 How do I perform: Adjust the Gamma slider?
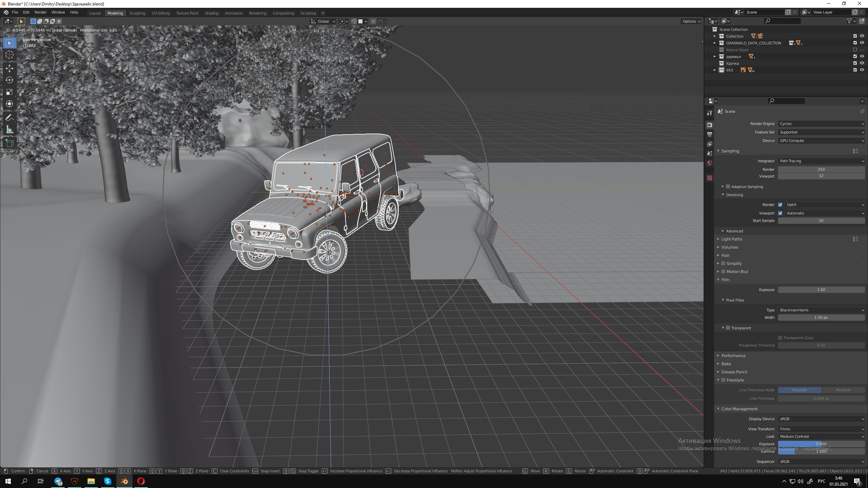[x=821, y=451]
